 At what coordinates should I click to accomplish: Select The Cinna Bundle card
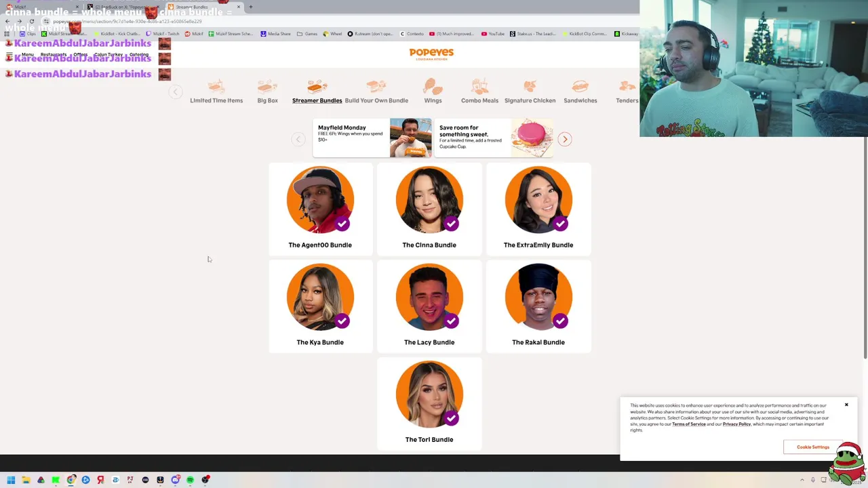point(429,209)
